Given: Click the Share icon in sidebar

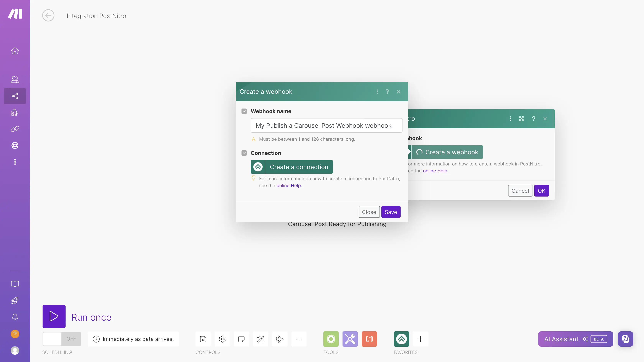Looking at the screenshot, I should (x=15, y=96).
